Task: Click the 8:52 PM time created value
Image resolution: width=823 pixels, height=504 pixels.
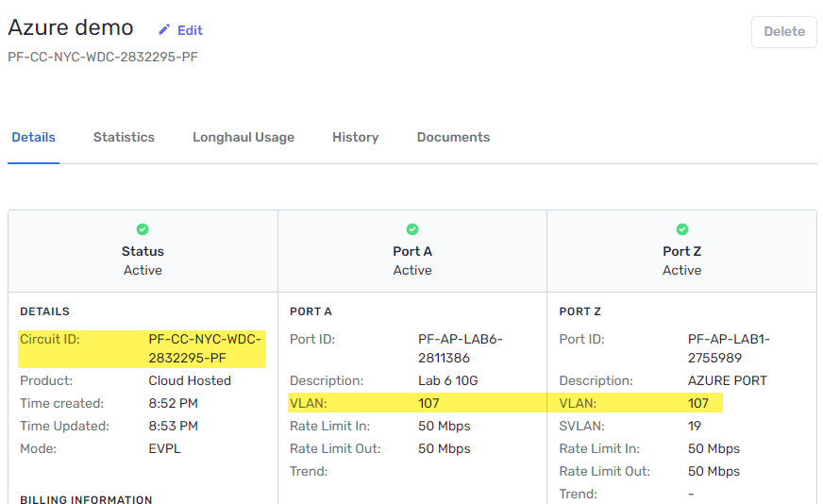Action: point(174,403)
